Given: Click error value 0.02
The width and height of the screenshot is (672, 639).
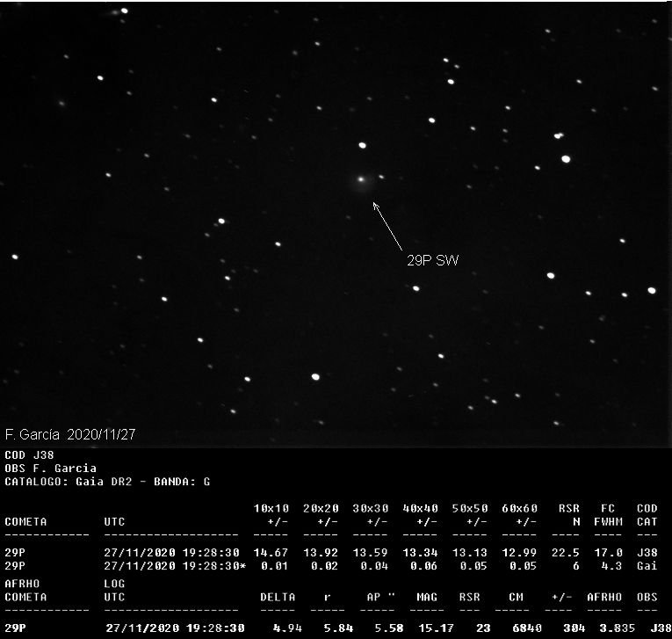Looking at the screenshot, I should pos(324,566).
